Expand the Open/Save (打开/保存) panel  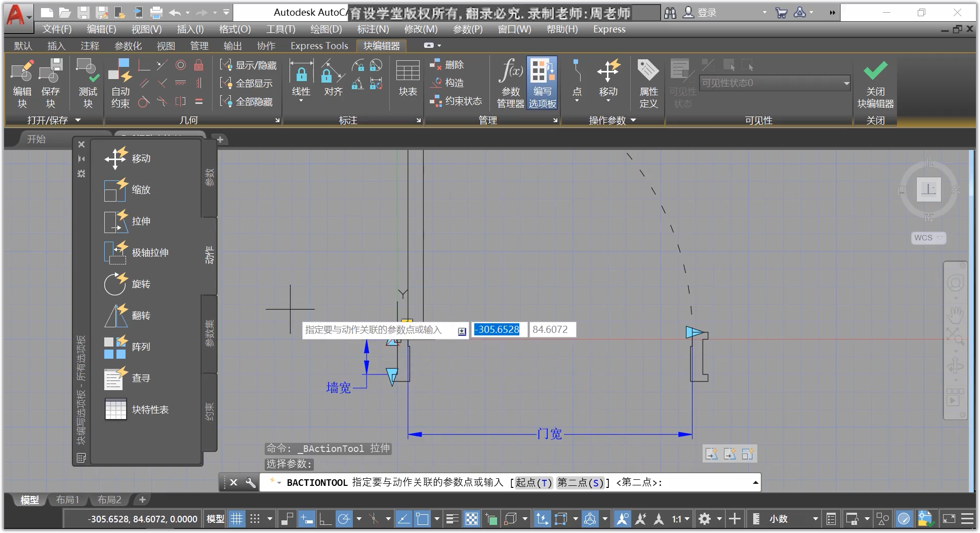54,120
